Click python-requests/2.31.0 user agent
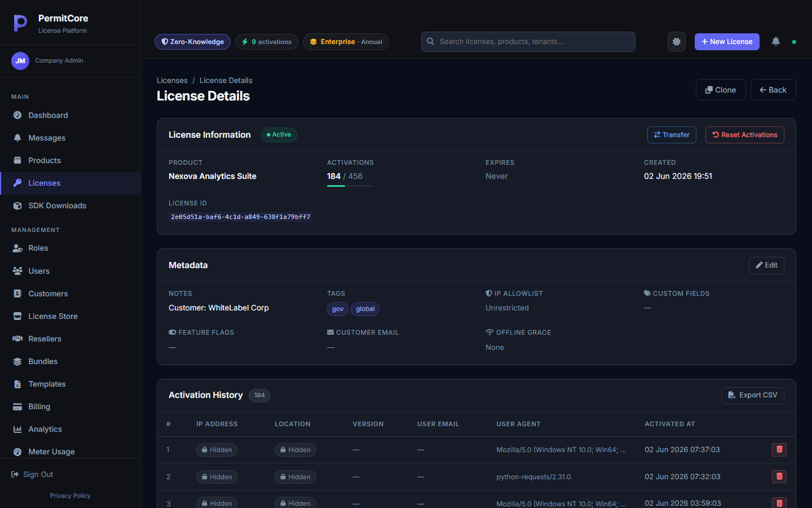The height and width of the screenshot is (508, 812). [533, 477]
